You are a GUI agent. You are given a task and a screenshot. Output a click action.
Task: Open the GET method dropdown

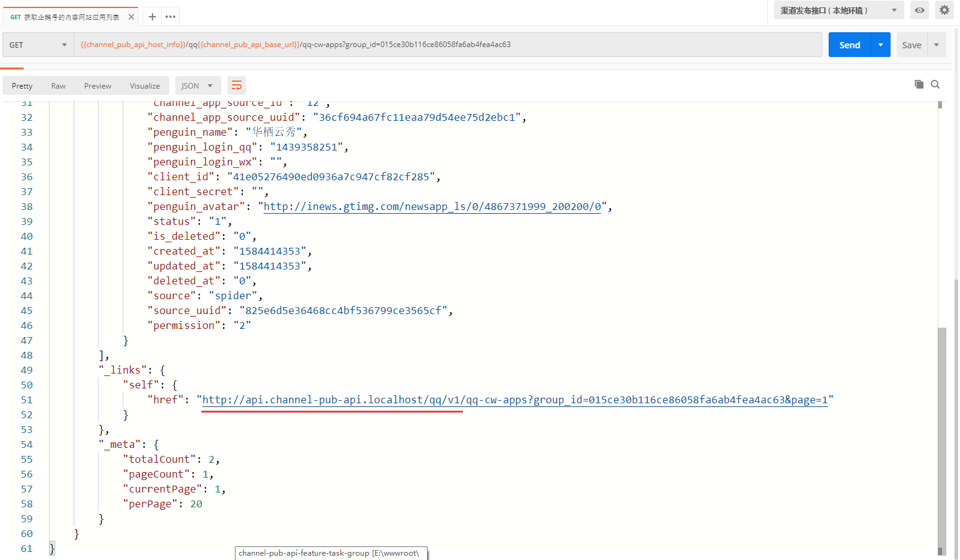click(38, 45)
